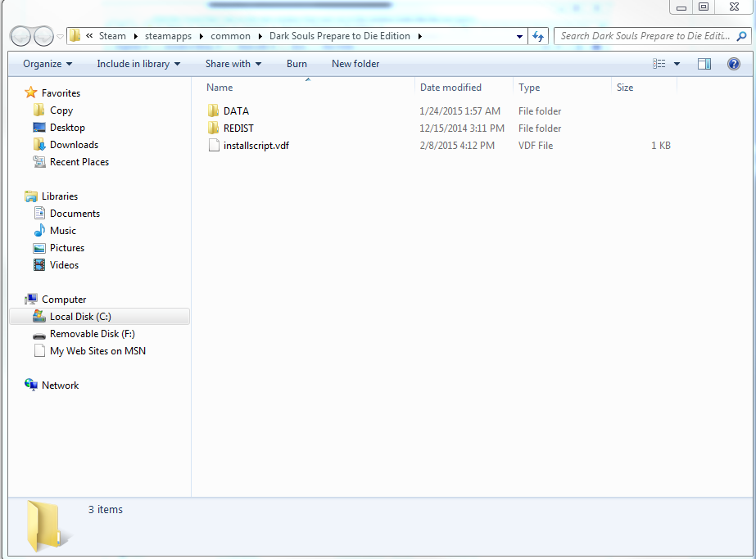Screen dimensions: 756x559
Task: Open Copy in Favorites
Action: pyautogui.click(x=61, y=110)
